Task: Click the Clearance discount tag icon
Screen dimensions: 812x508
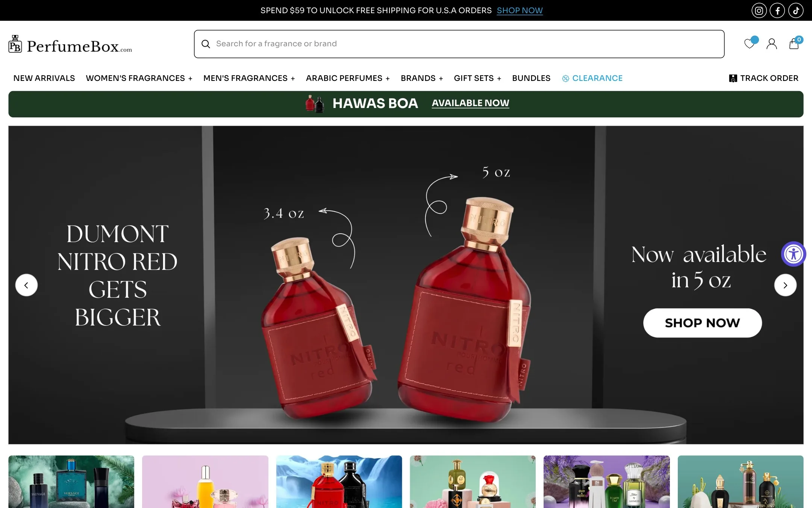Action: (x=565, y=78)
